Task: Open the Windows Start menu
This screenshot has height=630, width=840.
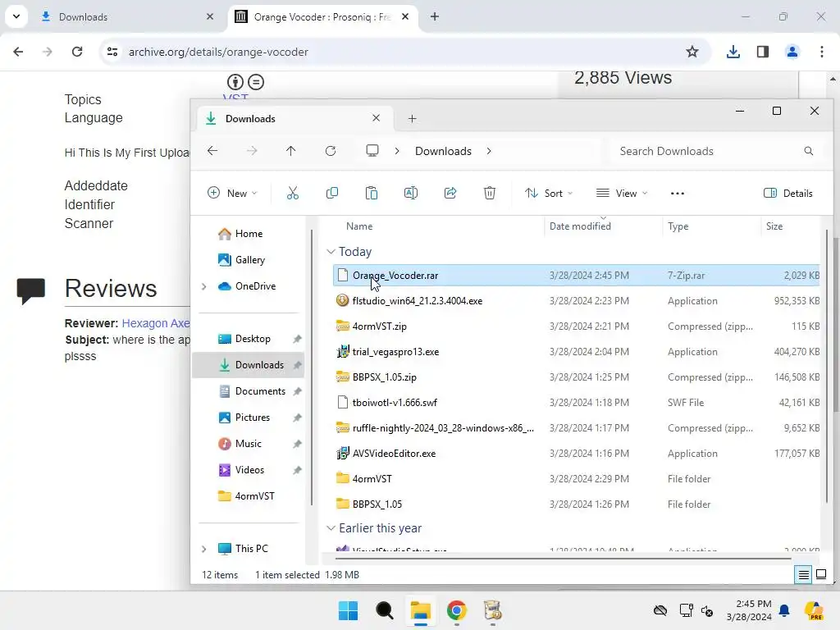Action: tap(348, 610)
